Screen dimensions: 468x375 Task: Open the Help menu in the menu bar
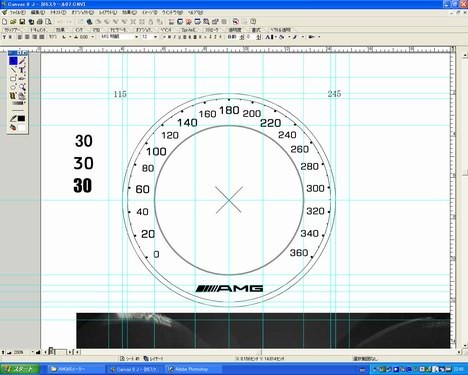tap(195, 12)
